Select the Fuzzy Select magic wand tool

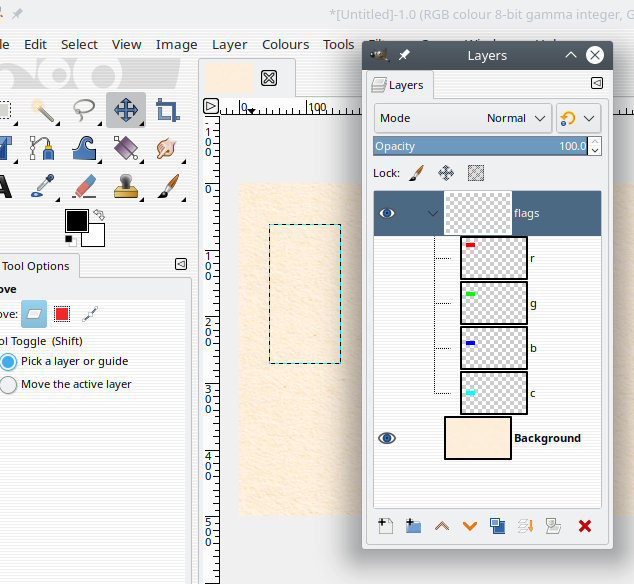click(43, 110)
